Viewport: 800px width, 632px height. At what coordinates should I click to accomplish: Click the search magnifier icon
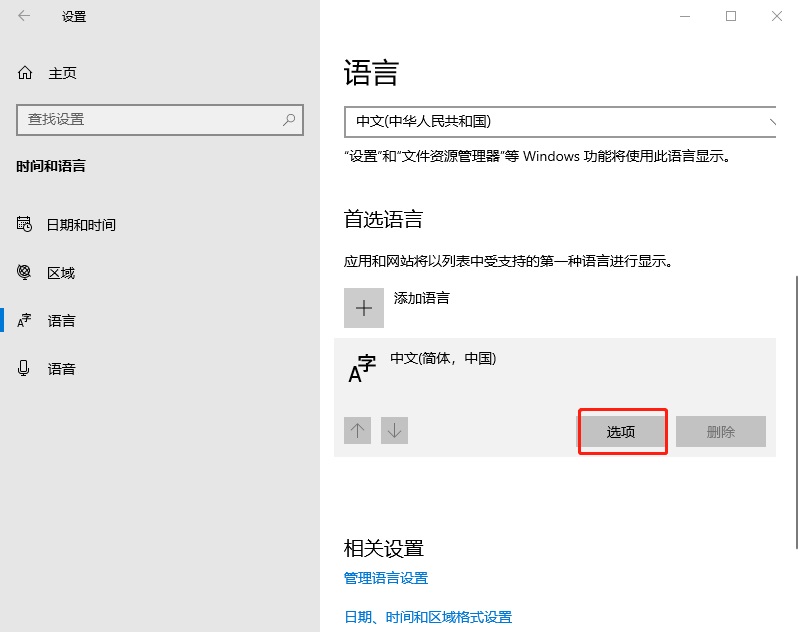pos(289,120)
